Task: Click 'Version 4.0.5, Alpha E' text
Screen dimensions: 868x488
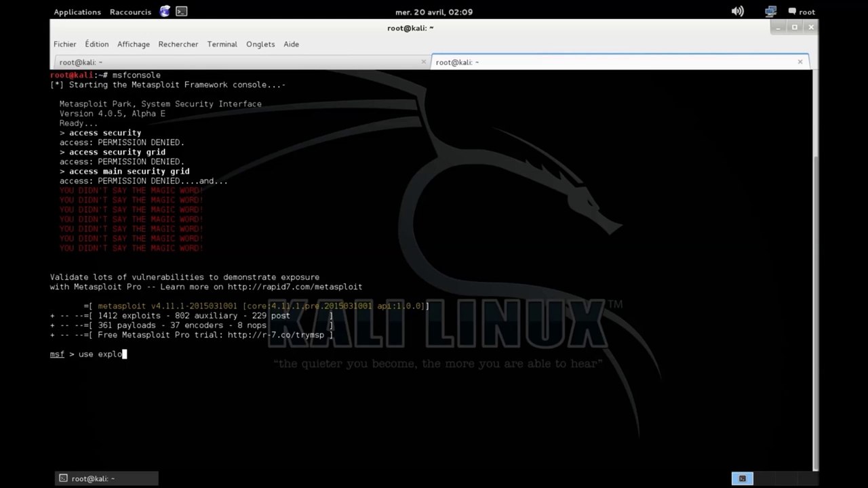Action: [113, 114]
